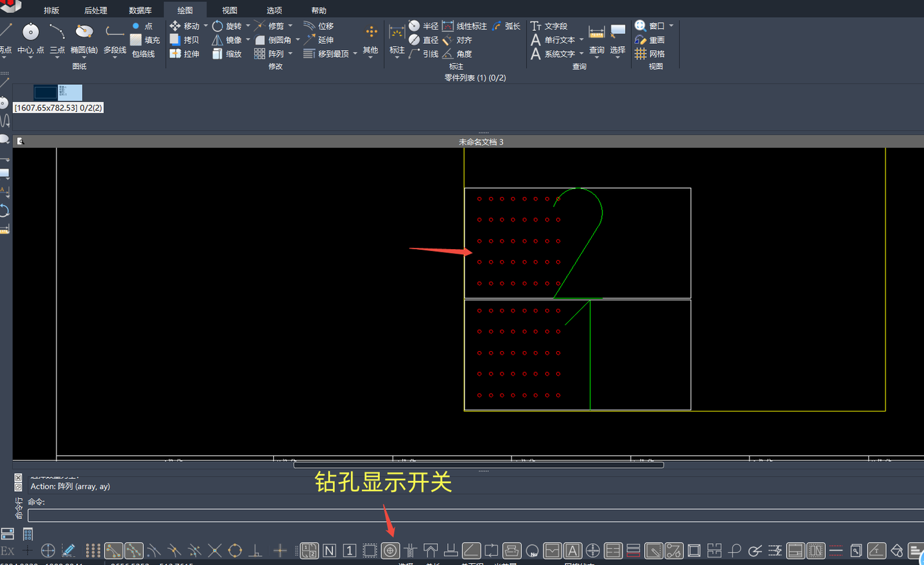Click the 角度 angle dimension tool
The image size is (924, 565).
pyautogui.click(x=458, y=54)
